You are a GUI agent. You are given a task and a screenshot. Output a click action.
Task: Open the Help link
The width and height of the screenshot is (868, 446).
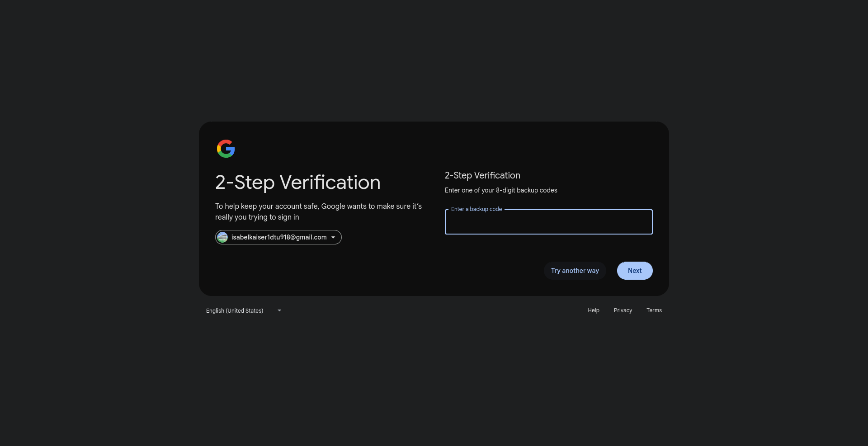593,310
